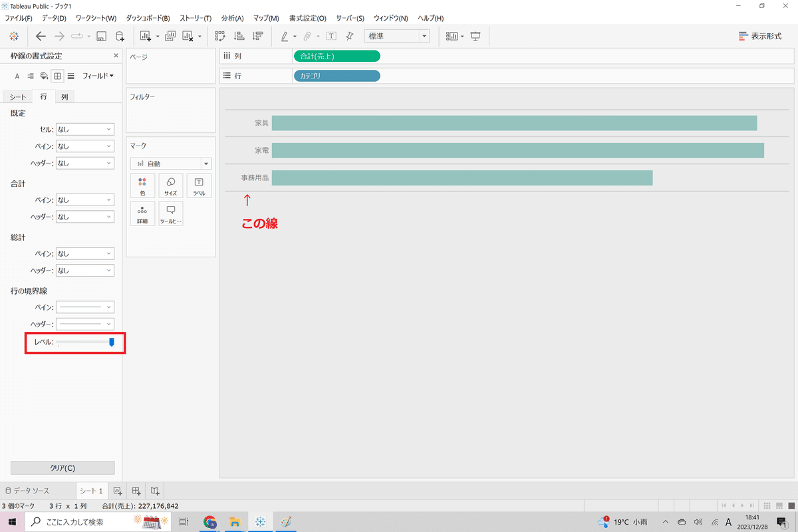Click the undo back arrow

[x=41, y=36]
